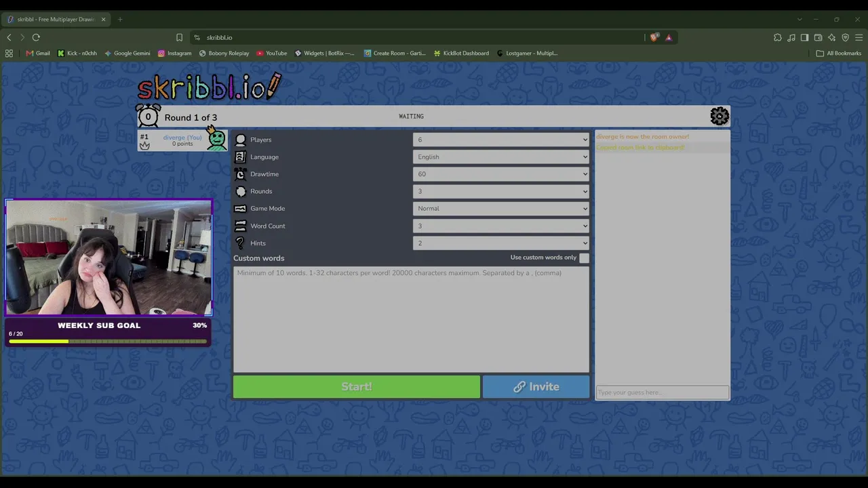Open the browser extensions puzzle icon

click(777, 37)
